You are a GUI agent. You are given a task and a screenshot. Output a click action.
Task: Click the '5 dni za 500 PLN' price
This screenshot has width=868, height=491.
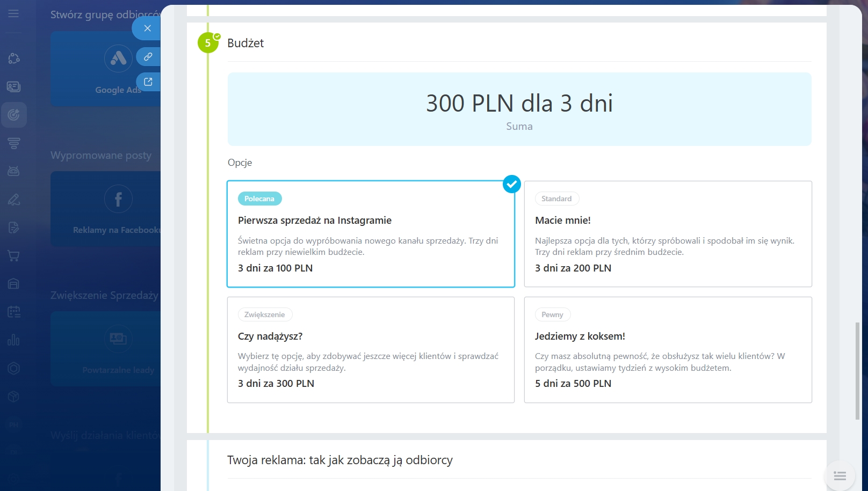click(x=573, y=384)
